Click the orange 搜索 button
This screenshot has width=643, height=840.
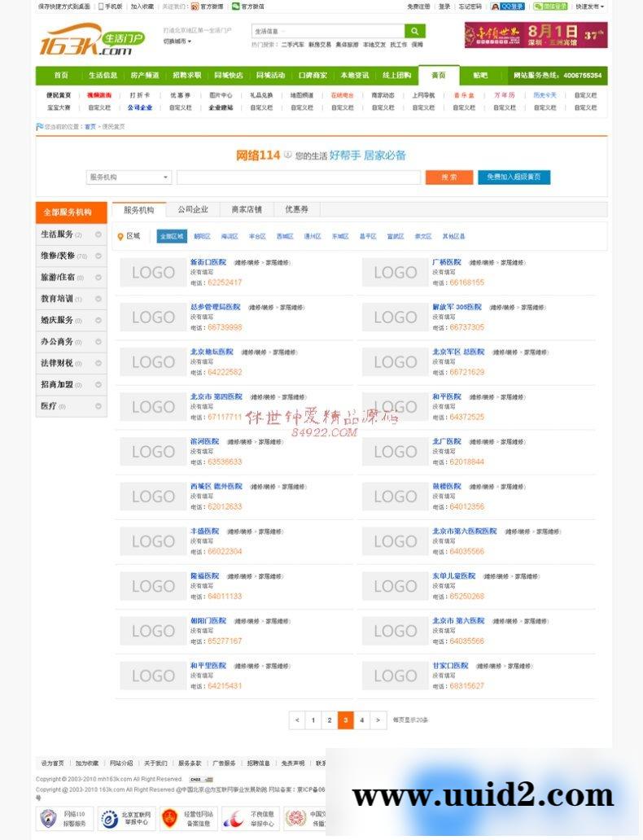[449, 177]
